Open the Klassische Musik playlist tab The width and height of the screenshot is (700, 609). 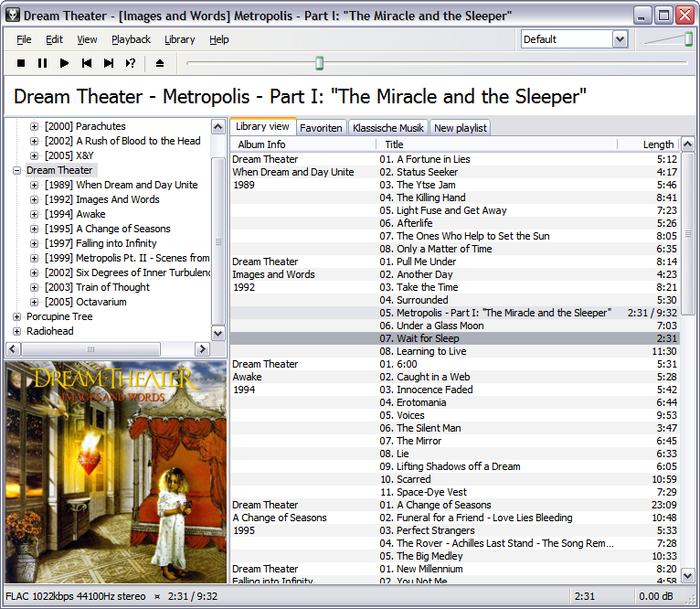pyautogui.click(x=388, y=128)
